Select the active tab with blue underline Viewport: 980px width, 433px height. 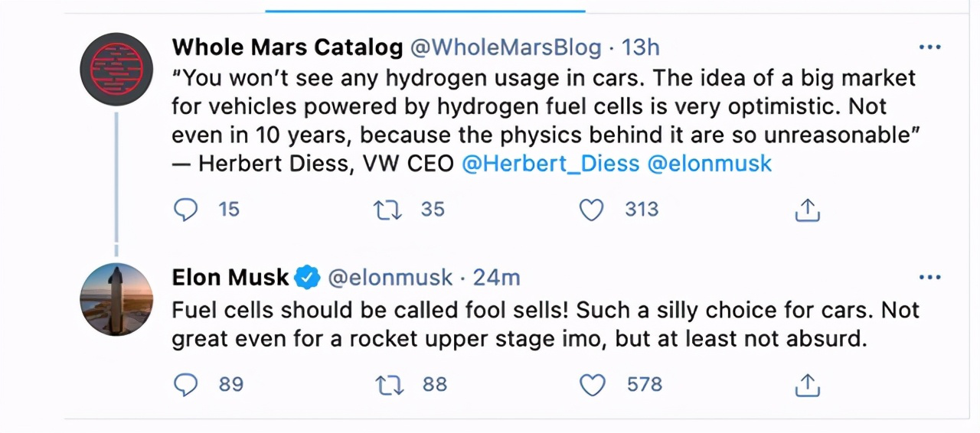[425, 6]
